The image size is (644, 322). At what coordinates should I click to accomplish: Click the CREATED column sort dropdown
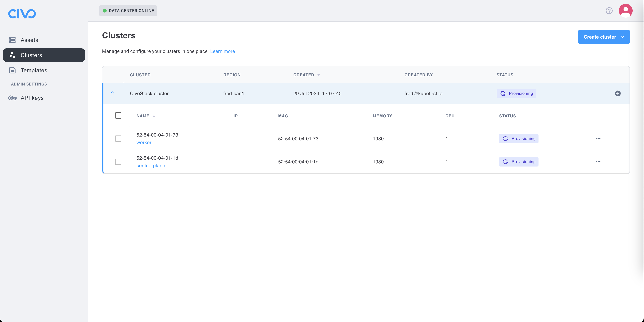pos(318,75)
